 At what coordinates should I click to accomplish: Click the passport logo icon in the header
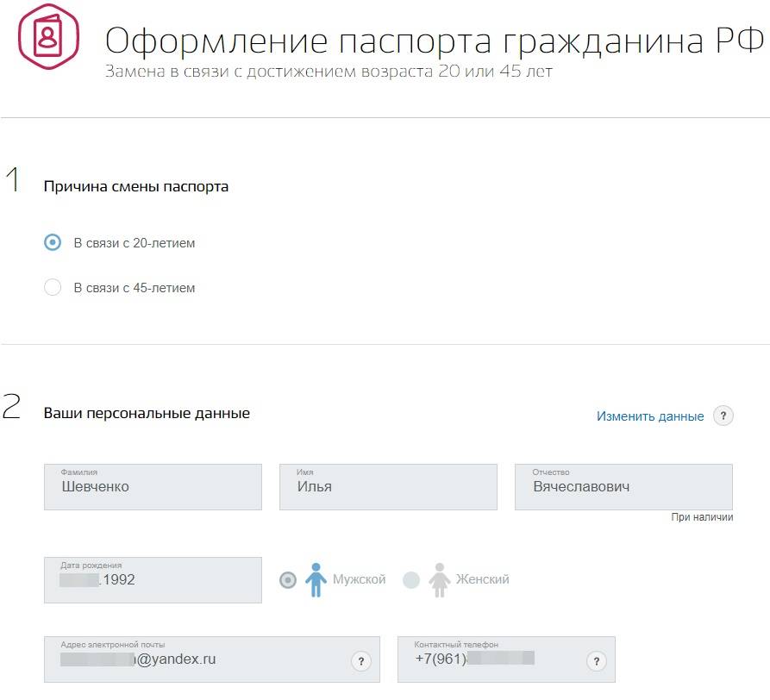48,37
